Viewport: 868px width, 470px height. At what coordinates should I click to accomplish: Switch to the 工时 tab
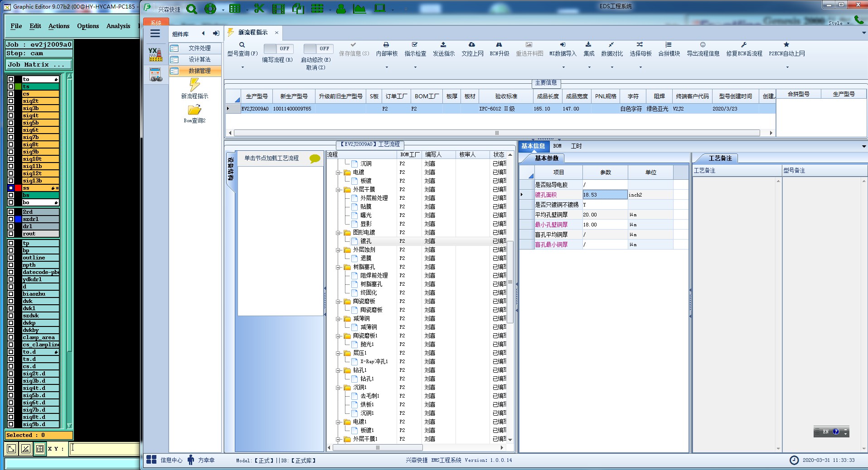point(576,146)
